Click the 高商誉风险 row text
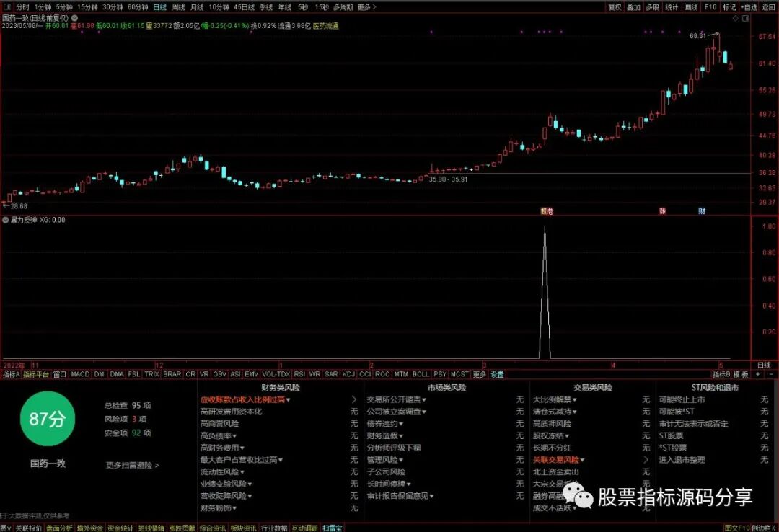Viewport: 779px width, 532px height. point(219,424)
